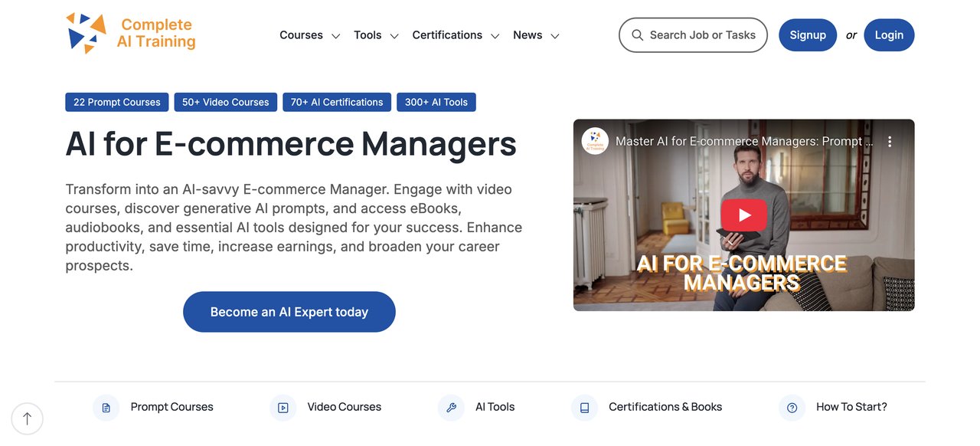
Task: Select the 50+ Video Courses badge
Action: click(x=226, y=102)
